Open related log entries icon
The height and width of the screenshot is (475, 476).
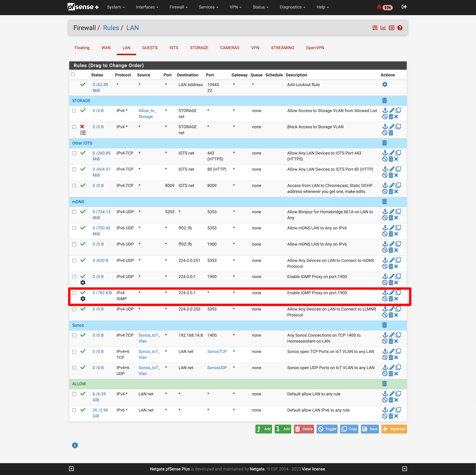[x=391, y=28]
